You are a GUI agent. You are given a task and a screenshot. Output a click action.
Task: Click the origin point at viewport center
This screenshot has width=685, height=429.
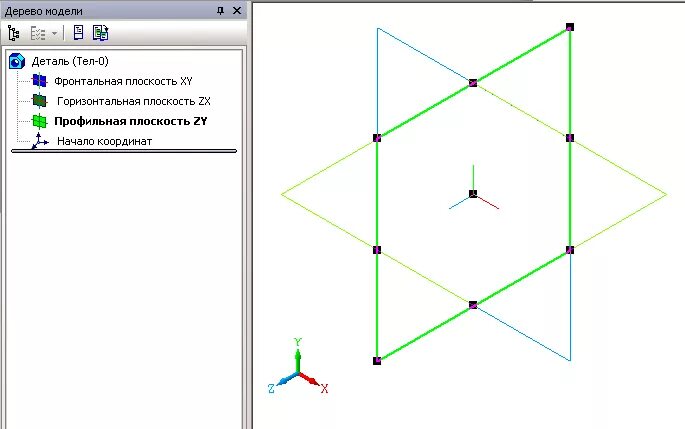pos(473,194)
